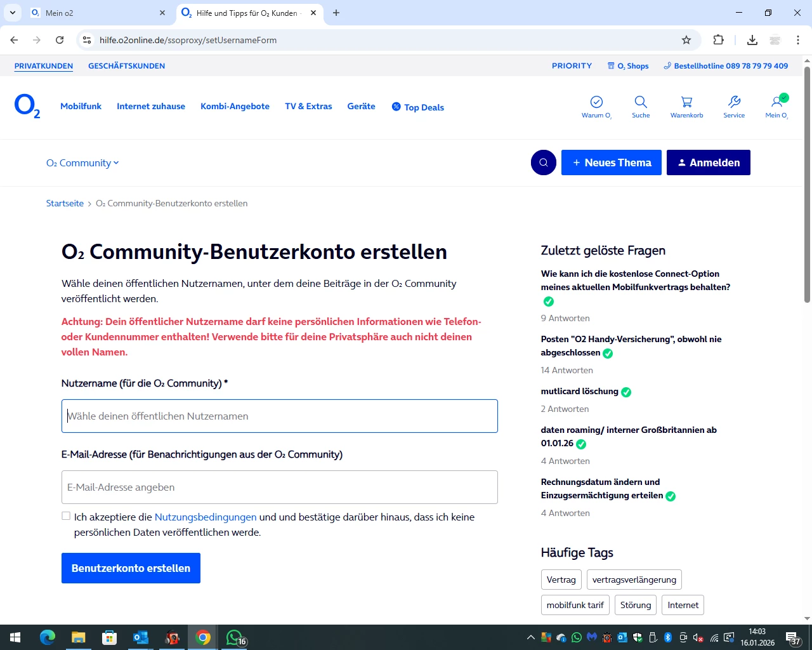Open daten roaming Großbritannien question

pos(629,437)
